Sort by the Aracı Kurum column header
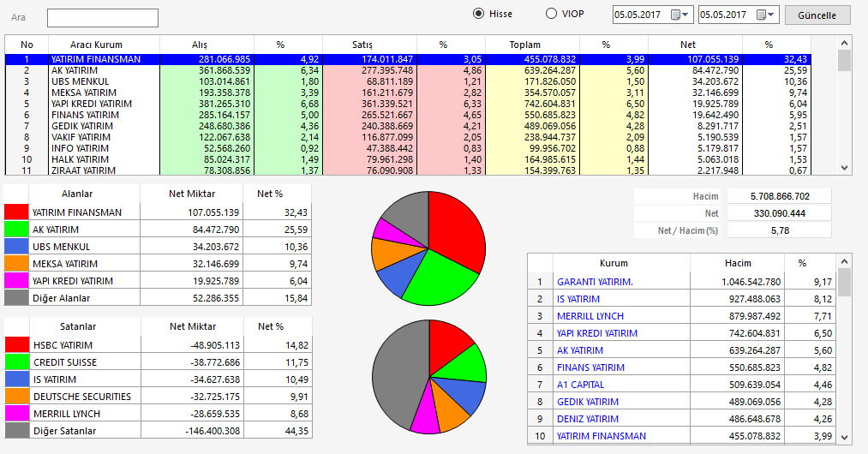 point(104,45)
